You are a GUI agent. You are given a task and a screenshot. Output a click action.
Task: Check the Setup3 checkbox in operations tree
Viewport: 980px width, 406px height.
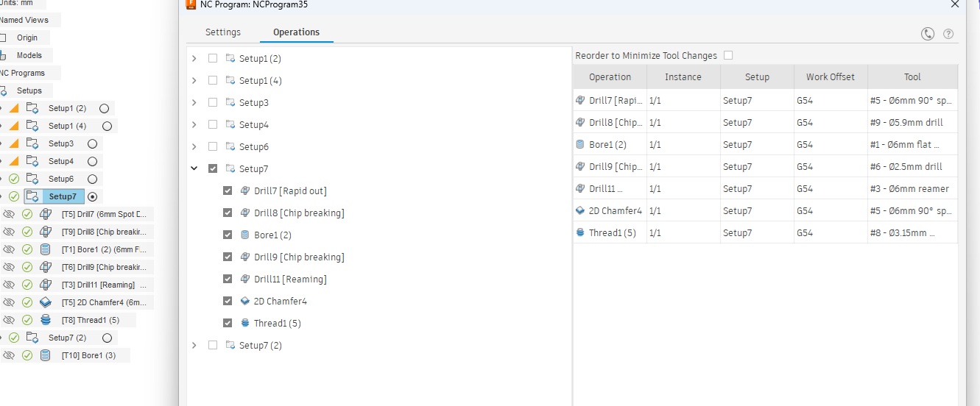(213, 103)
